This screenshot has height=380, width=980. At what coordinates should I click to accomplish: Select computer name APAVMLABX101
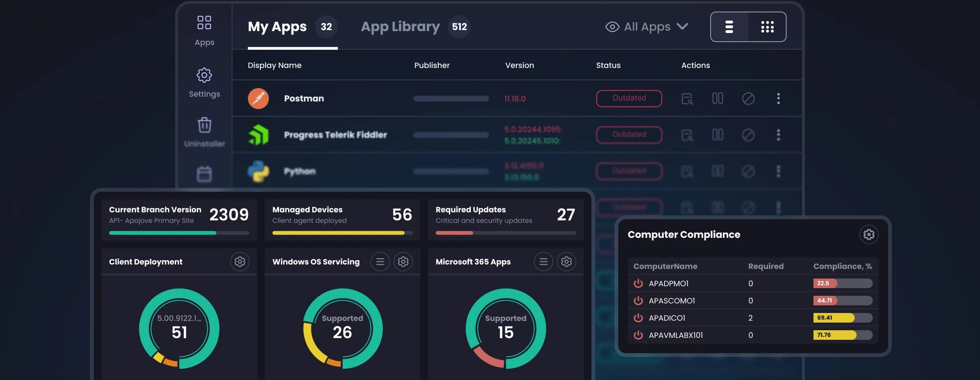676,335
